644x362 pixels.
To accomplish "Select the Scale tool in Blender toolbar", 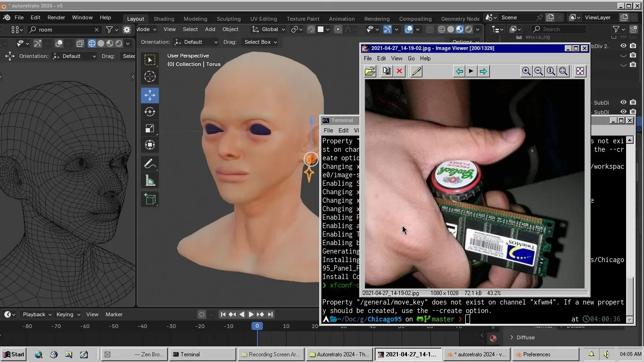I will (x=150, y=128).
